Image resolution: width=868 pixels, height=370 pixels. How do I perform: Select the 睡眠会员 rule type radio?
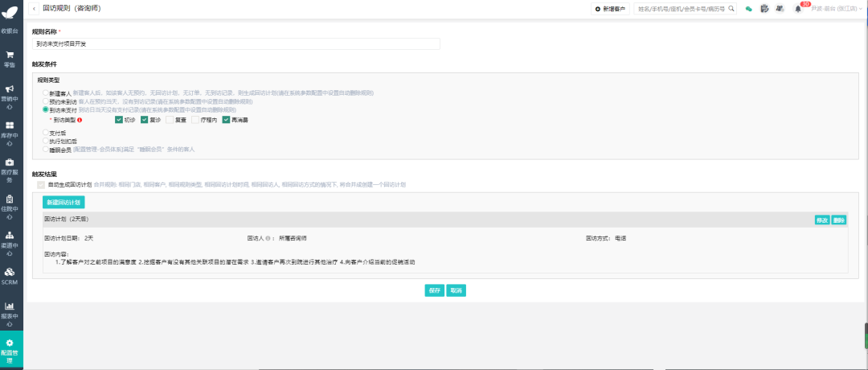click(46, 149)
